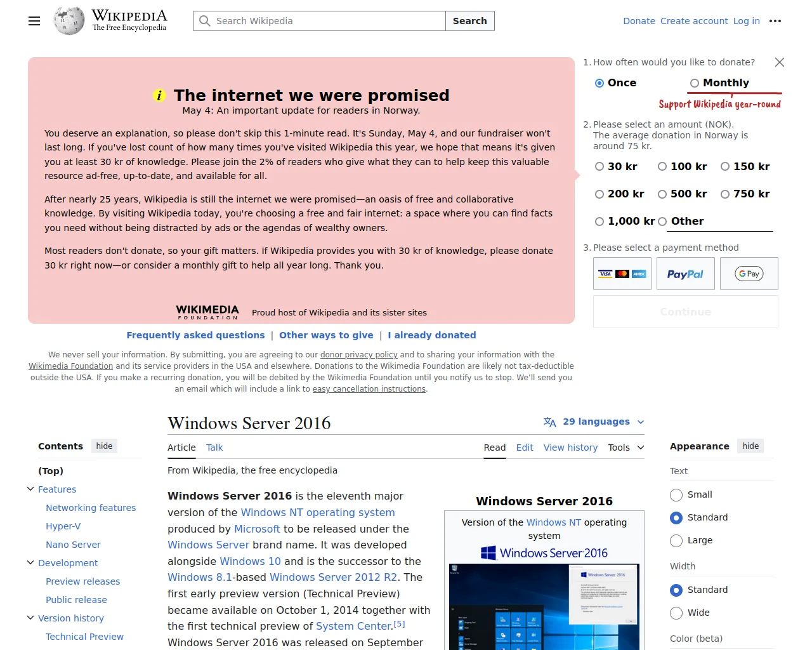Select the Monthly donation frequency

coord(695,83)
